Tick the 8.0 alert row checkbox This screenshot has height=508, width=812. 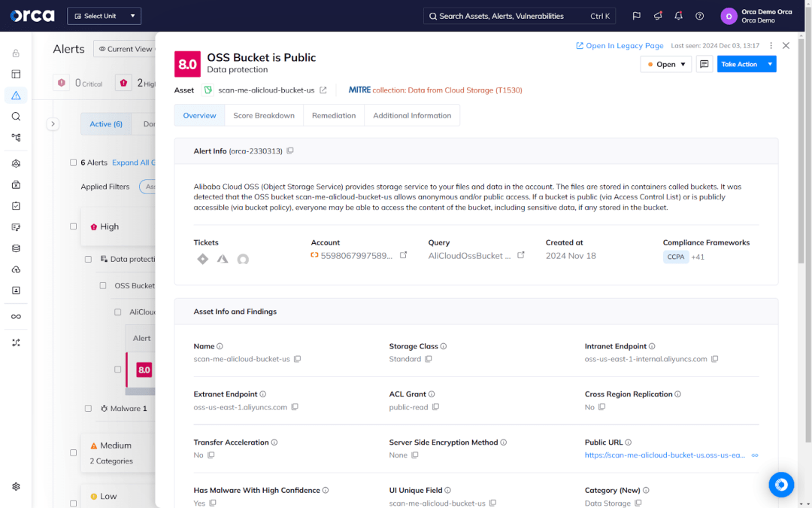(117, 370)
